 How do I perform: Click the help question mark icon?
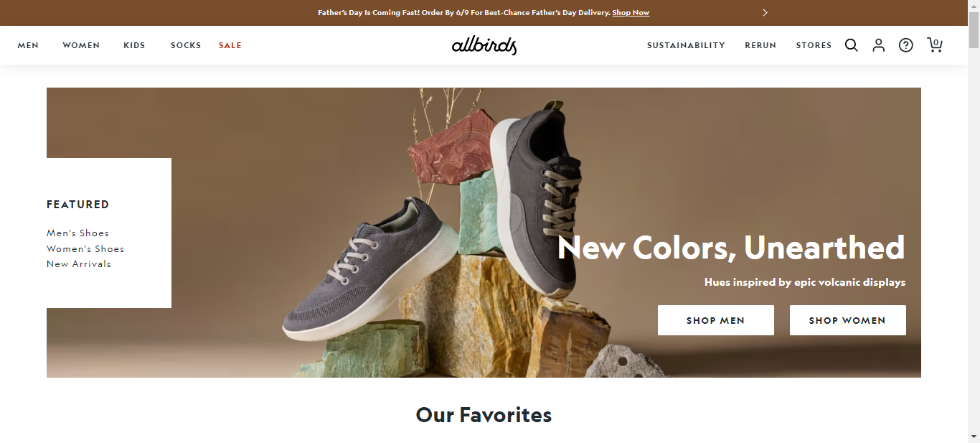[906, 45]
